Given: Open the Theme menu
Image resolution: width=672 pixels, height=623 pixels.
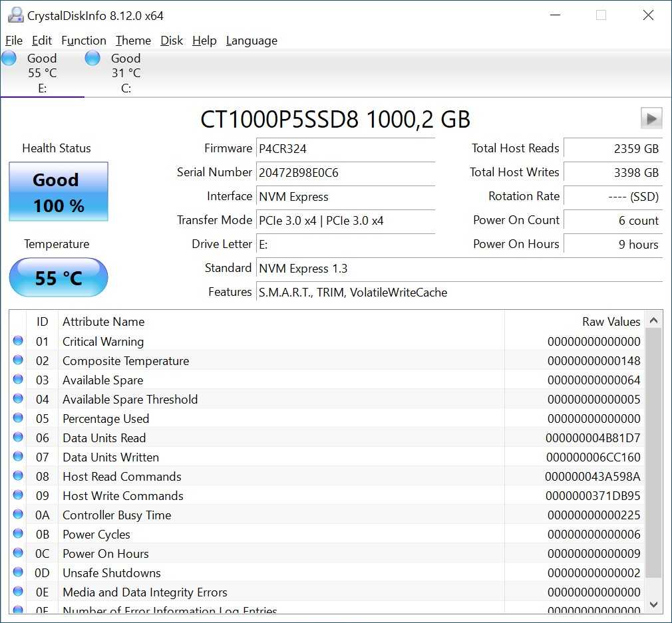Looking at the screenshot, I should coord(133,41).
